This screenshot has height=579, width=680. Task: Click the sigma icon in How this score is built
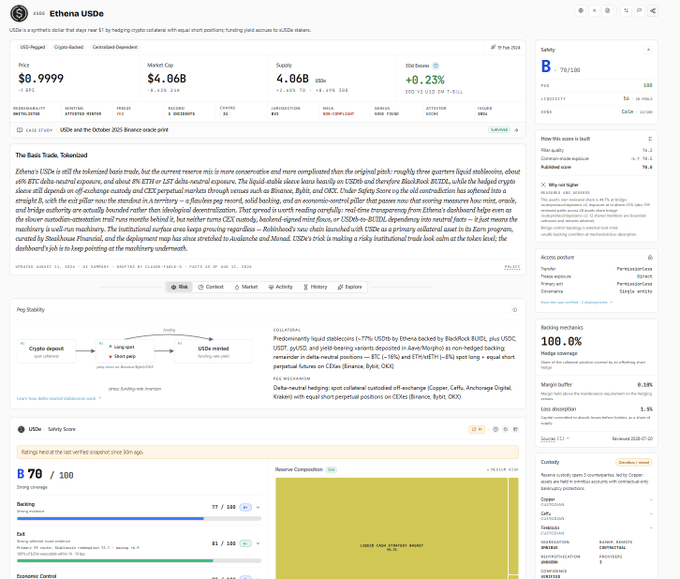[650, 139]
